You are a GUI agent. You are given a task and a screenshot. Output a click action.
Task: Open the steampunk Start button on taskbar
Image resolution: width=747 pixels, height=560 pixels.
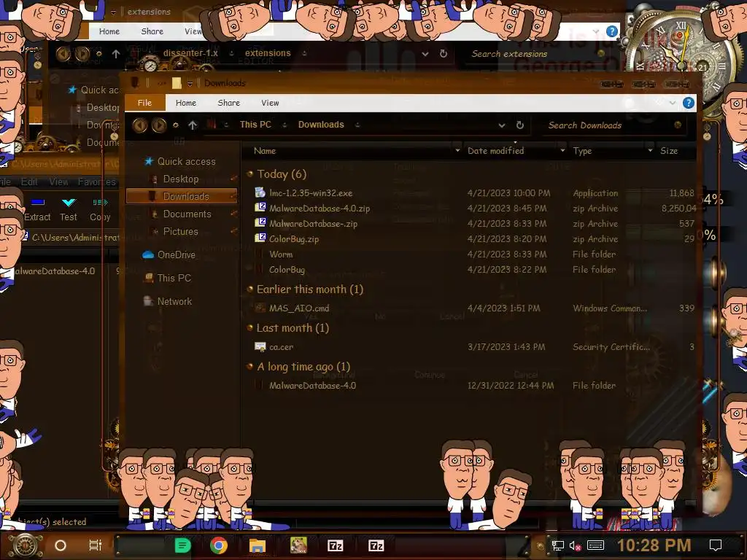(x=26, y=545)
